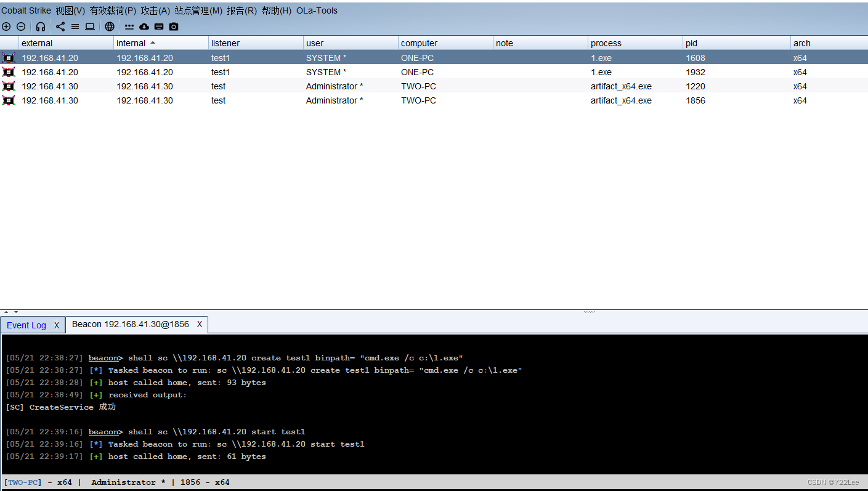This screenshot has width=868, height=491.
Task: Switch to the Event Log tab
Action: (x=26, y=325)
